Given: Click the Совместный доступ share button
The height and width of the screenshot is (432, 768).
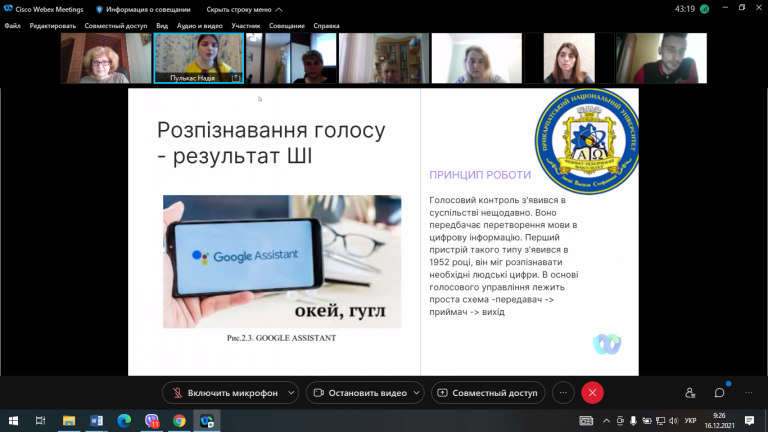Looking at the screenshot, I should [x=488, y=393].
